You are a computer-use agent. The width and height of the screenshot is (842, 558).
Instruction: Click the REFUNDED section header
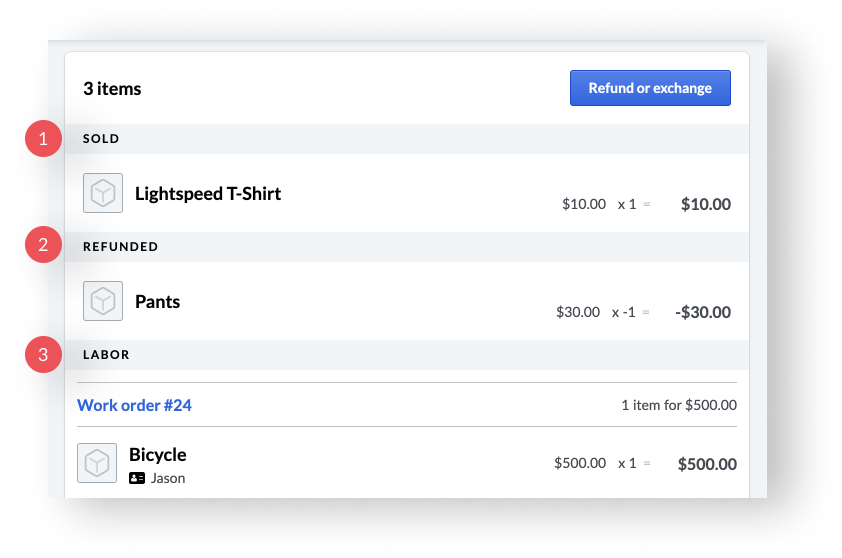tap(407, 247)
